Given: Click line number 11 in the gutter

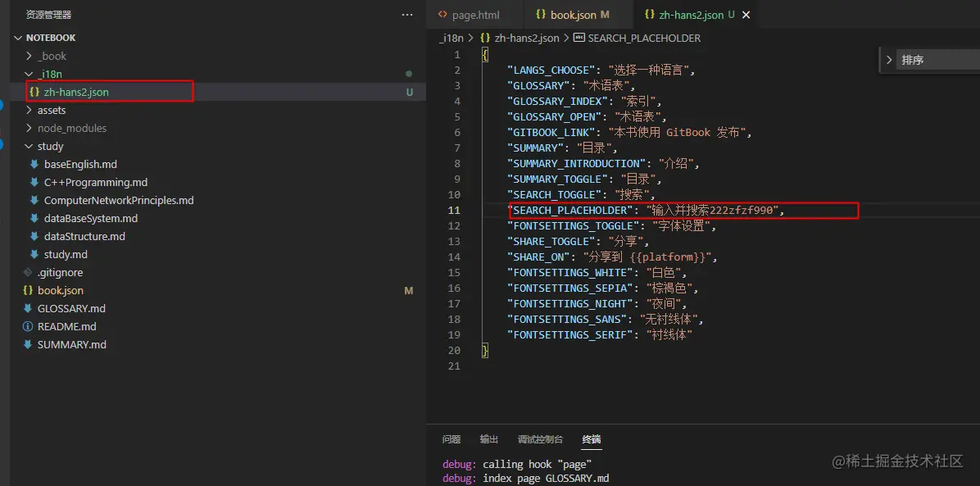Looking at the screenshot, I should point(454,210).
